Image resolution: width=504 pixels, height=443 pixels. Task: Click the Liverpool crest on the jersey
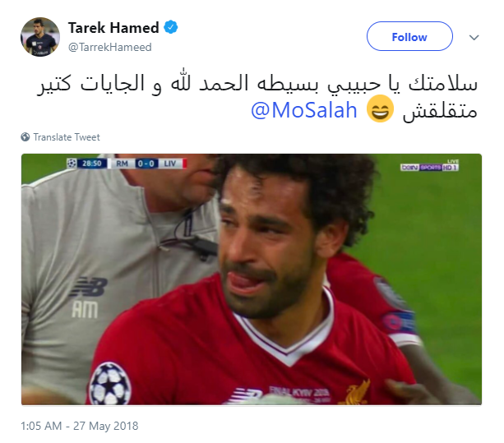(358, 393)
